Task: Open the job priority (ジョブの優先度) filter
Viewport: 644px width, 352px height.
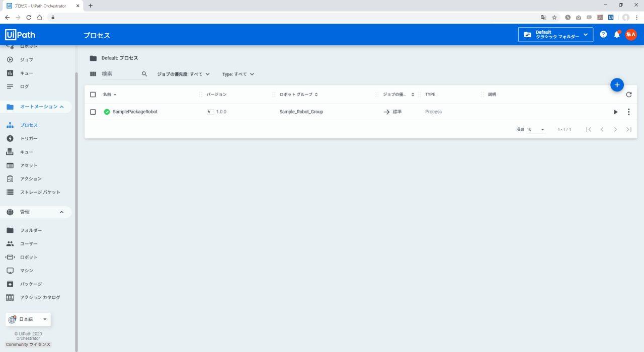Action: 184,74
